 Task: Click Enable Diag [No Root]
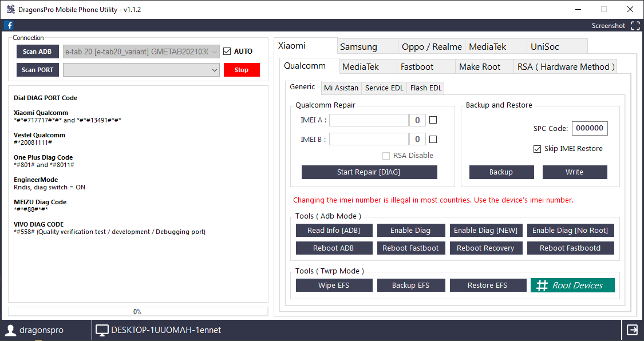coord(571,230)
